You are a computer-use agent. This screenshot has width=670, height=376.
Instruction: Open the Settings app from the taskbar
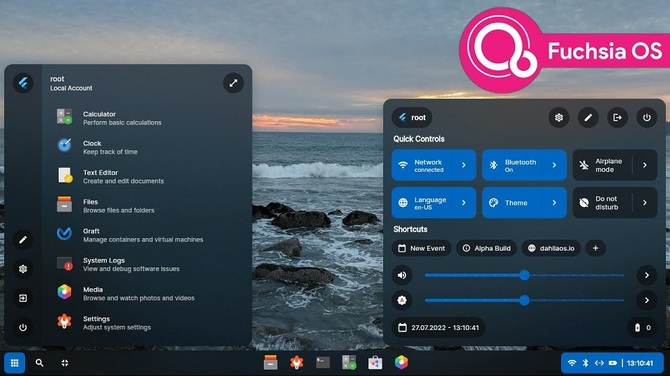(297, 363)
